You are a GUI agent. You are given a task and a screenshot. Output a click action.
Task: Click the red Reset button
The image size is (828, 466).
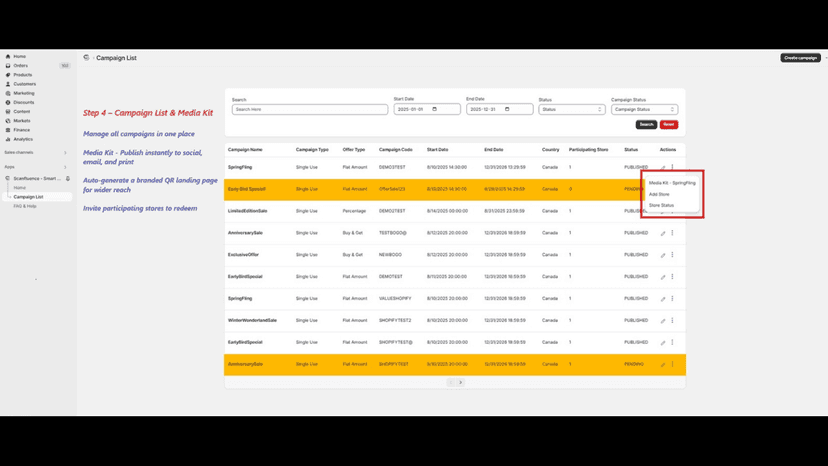pyautogui.click(x=669, y=125)
